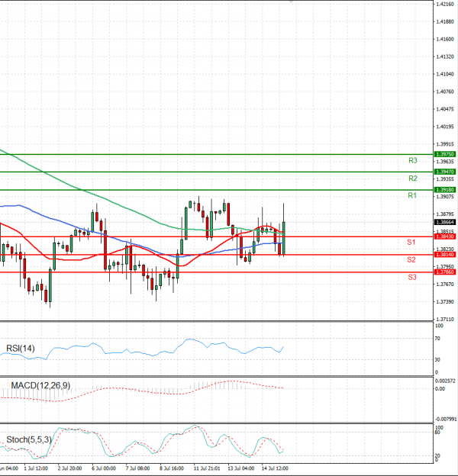458x476 pixels.
Task: Select the 1.39470 price tag
Action: coord(445,172)
